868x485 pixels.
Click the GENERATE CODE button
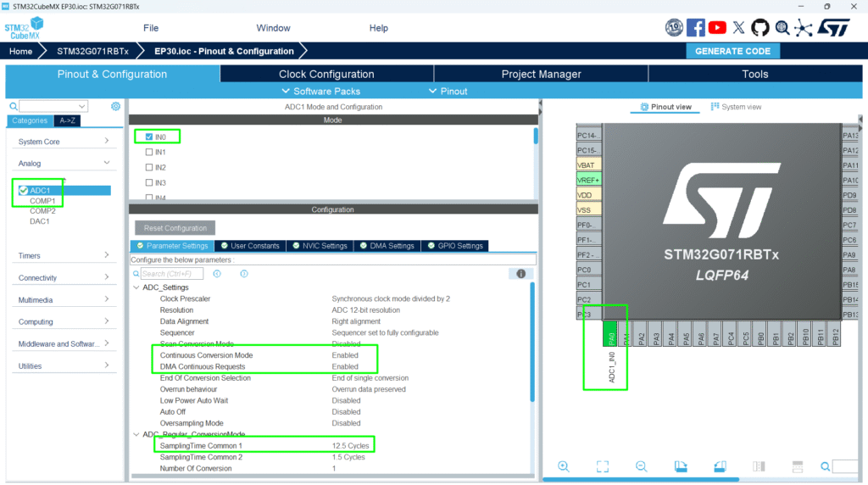pyautogui.click(x=732, y=51)
